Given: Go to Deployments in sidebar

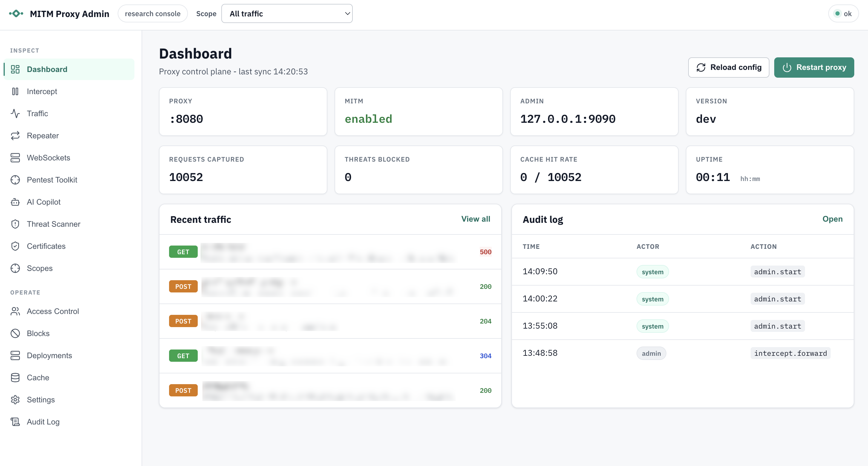Looking at the screenshot, I should tap(69, 355).
